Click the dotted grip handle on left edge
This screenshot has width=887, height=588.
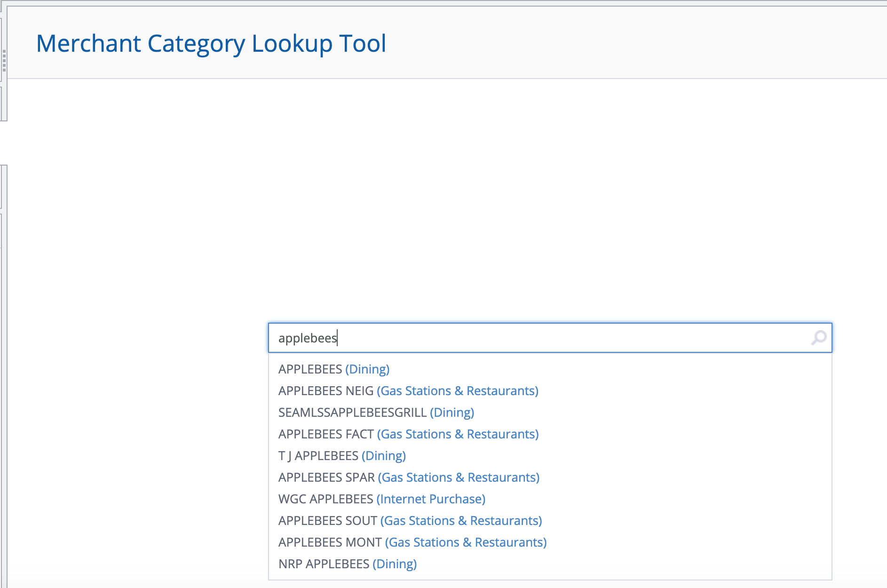pos(4,61)
